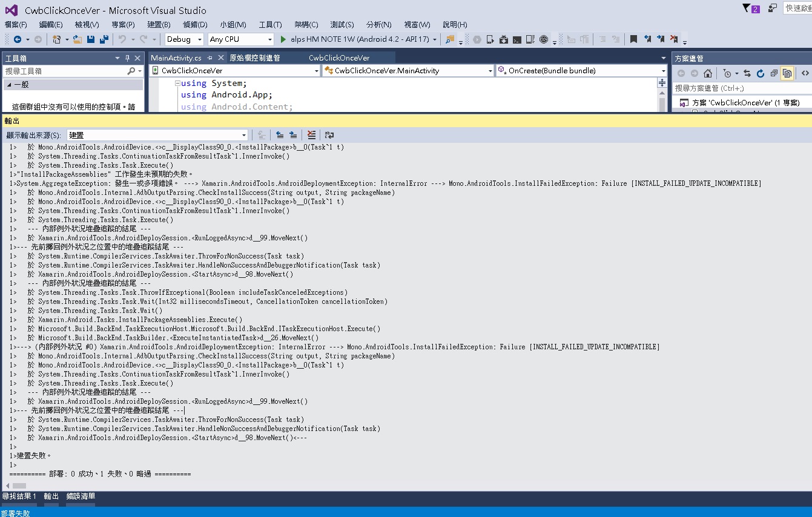Click the editor split-window handle
812x517 pixels.
(662, 83)
